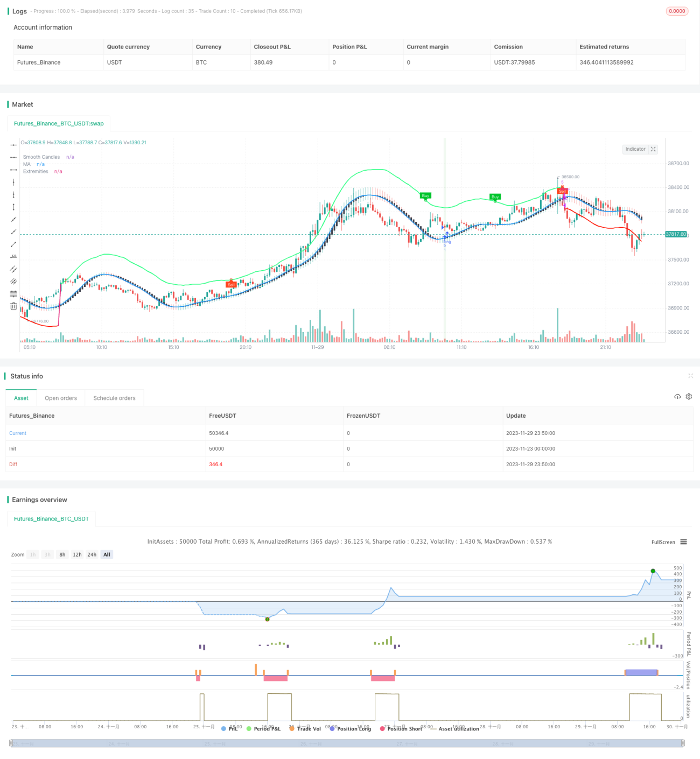Click the Status info collapse arrows icon
700x759 pixels.
tap(690, 376)
